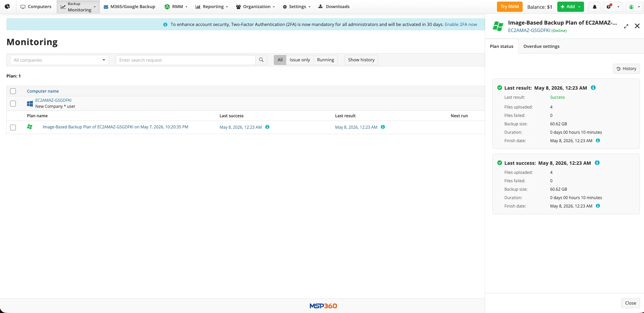Click the search magnifier button
Screen dimensions: 644x313
[x=261, y=60]
